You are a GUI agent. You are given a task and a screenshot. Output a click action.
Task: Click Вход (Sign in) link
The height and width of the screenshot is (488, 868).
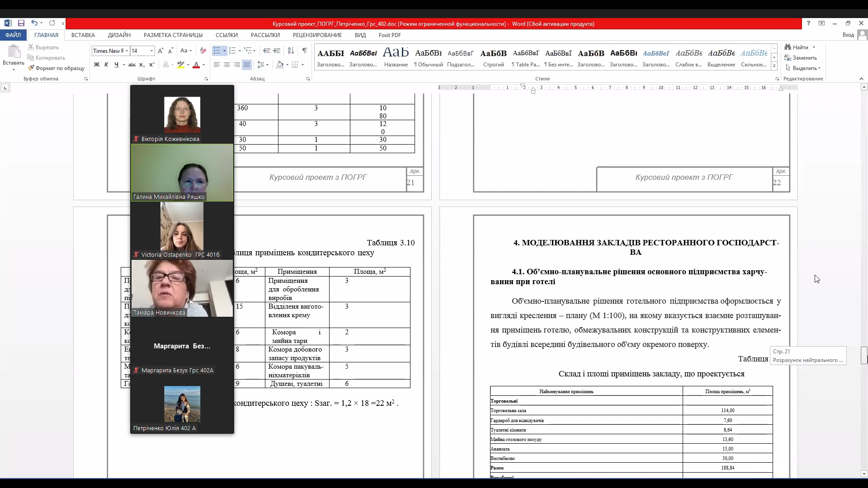[848, 35]
